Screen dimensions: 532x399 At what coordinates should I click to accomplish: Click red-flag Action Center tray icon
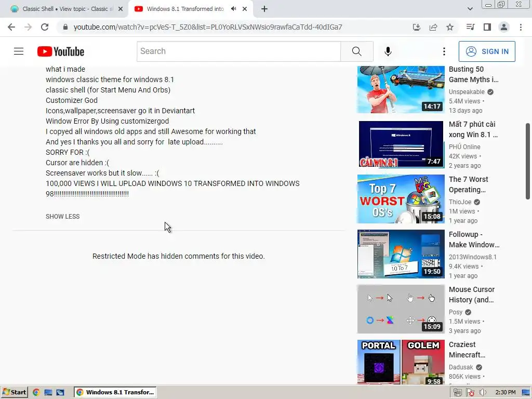pos(470,393)
